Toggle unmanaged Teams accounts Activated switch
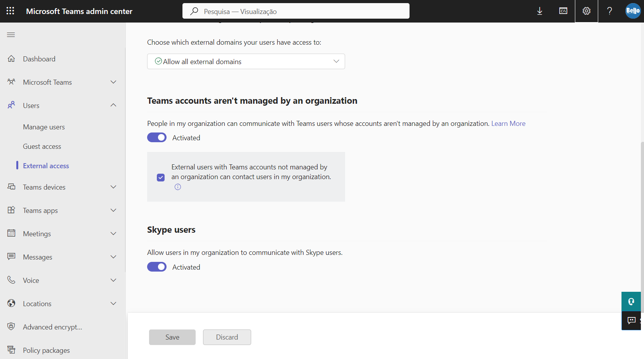Viewport: 644px width, 359px height. point(157,138)
